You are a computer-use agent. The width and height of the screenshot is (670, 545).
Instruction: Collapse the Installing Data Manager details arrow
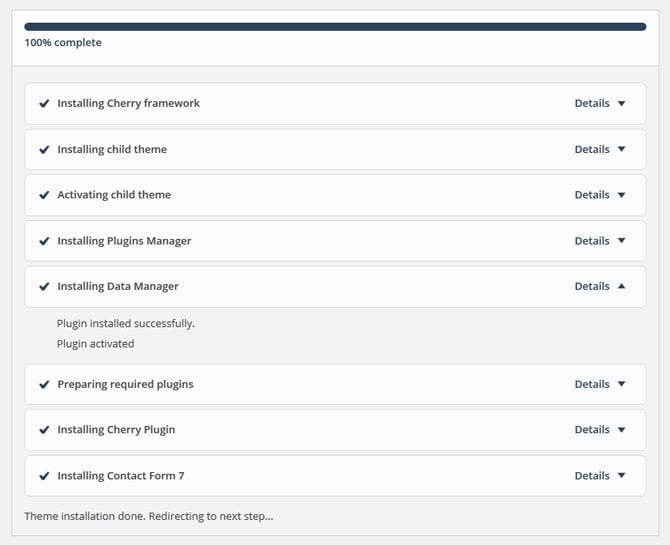tap(621, 287)
